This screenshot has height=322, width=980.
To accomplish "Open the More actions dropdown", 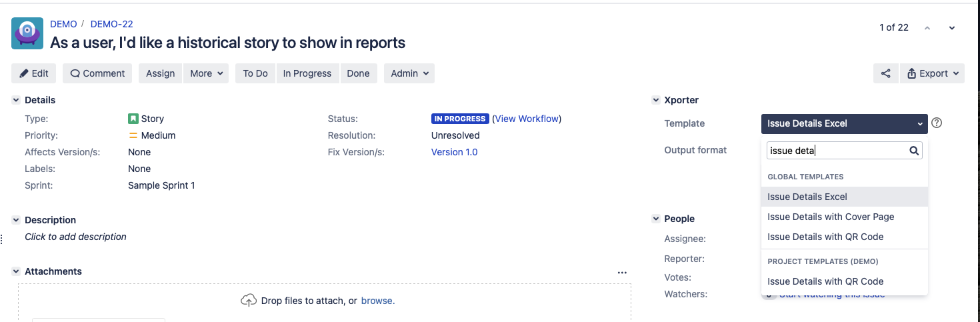I will (207, 73).
